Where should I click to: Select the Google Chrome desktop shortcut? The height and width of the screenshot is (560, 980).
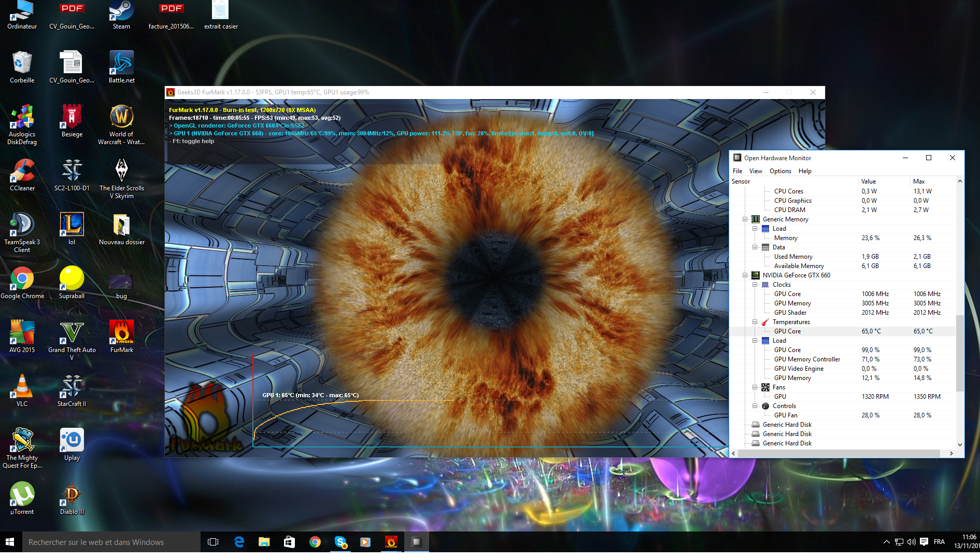[x=22, y=283]
